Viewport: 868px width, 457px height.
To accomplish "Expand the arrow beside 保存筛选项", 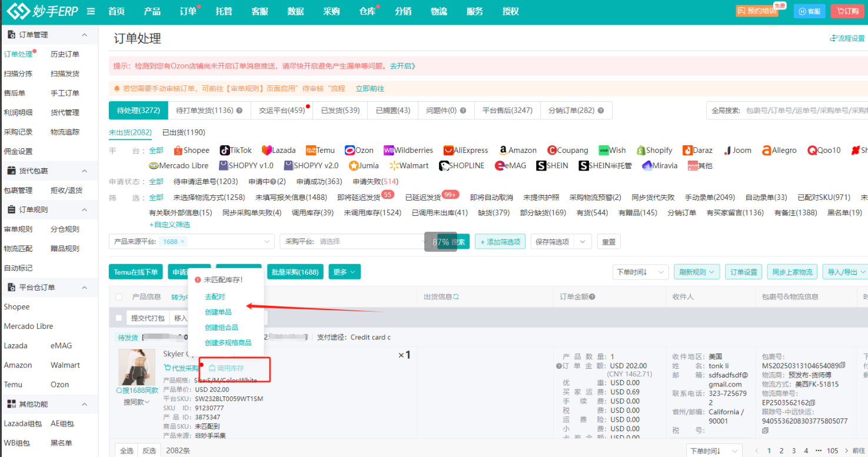I will pyautogui.click(x=583, y=242).
